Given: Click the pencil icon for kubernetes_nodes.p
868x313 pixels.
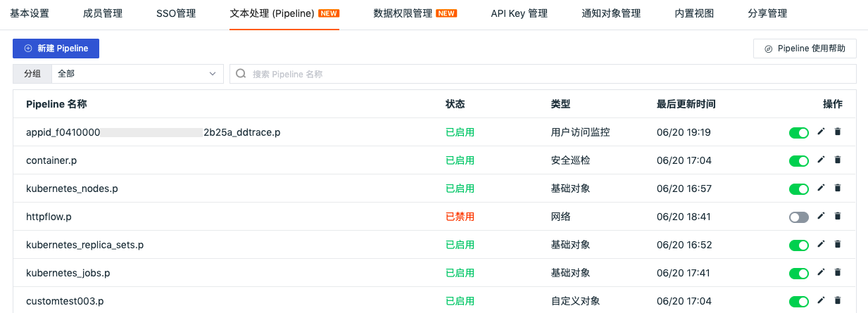Looking at the screenshot, I should (x=821, y=188).
